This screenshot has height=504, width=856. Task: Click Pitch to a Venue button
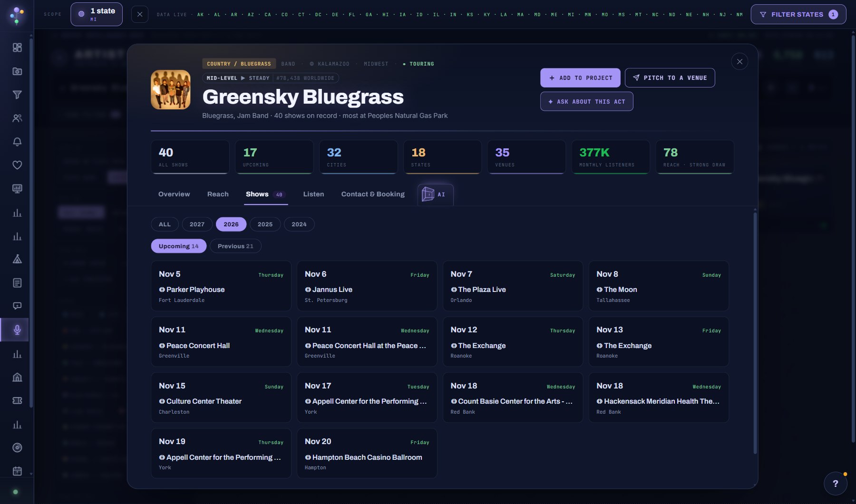(670, 78)
